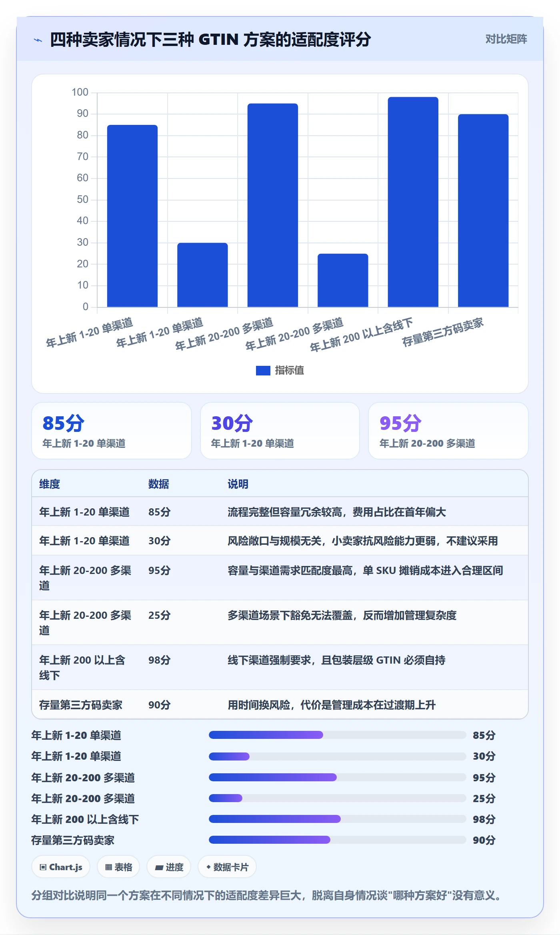Click the 数据卡片 tag chip
This screenshot has width=560, height=935.
(227, 867)
